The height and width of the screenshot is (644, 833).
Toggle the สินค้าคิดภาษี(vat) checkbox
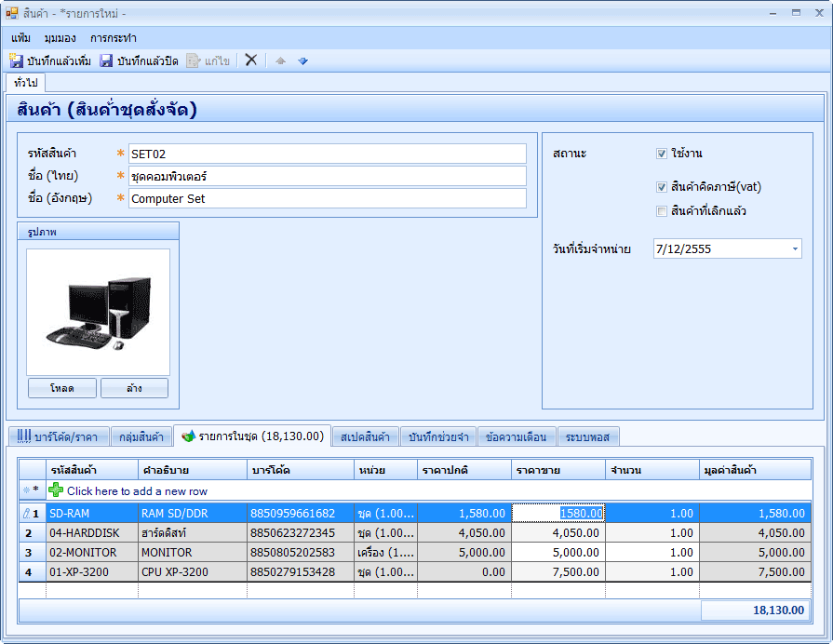point(662,187)
